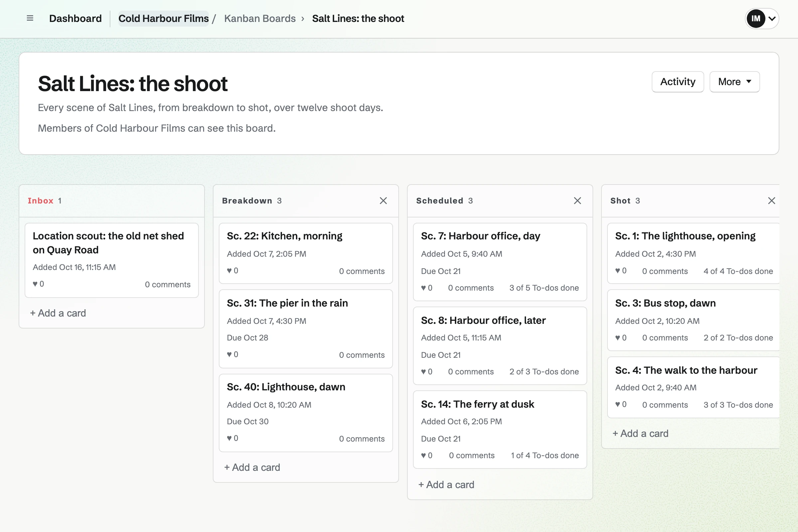Screen dimensions: 798x532
Task: Open card Sc. 3: Bus stop, dawn
Action: 665,303
